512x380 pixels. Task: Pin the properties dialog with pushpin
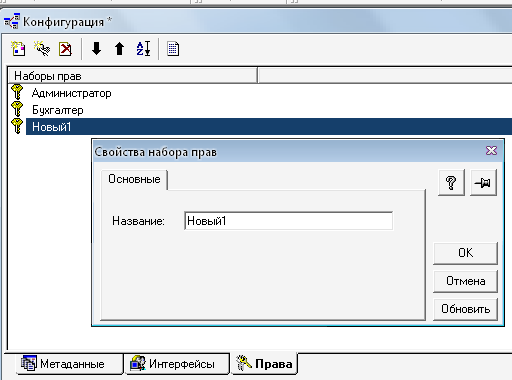pyautogui.click(x=483, y=182)
